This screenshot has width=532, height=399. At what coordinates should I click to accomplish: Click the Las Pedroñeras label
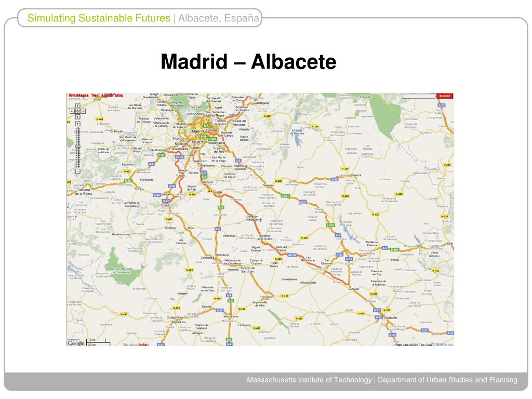(309, 259)
